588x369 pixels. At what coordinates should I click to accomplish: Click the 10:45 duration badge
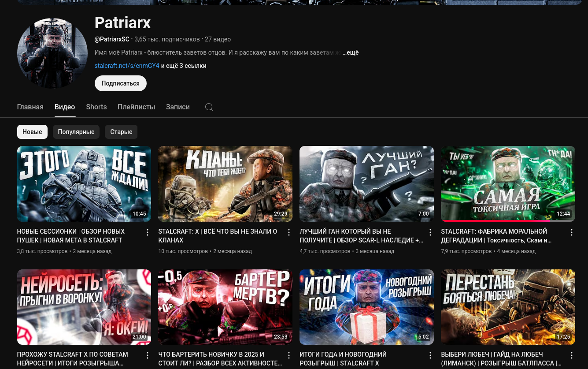coord(139,214)
